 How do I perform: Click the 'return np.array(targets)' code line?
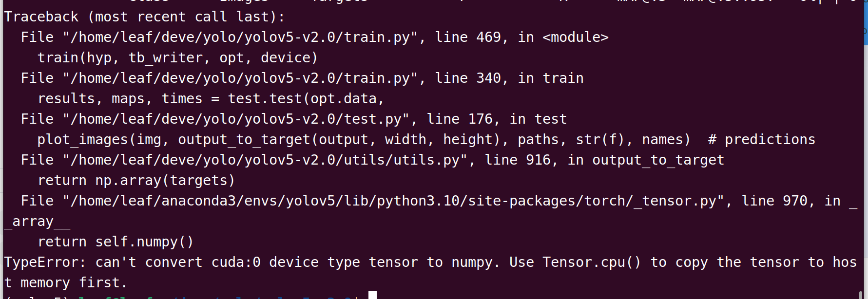click(136, 181)
